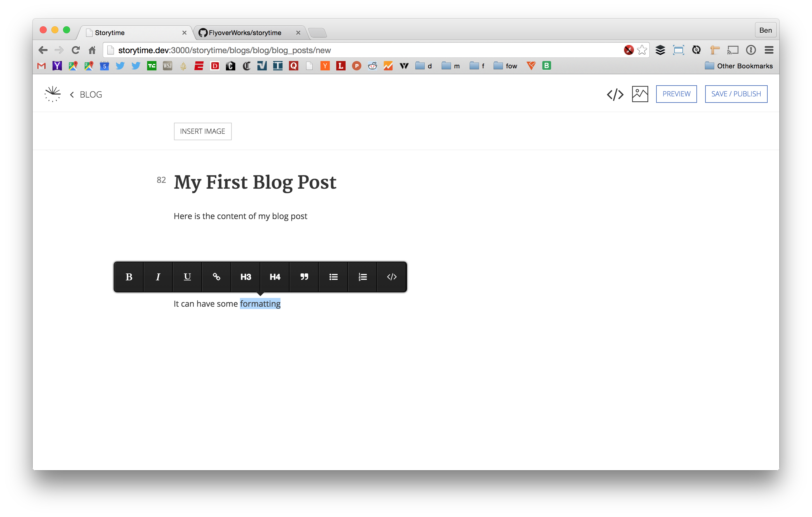Apply H3 heading to the selection

[x=245, y=277]
